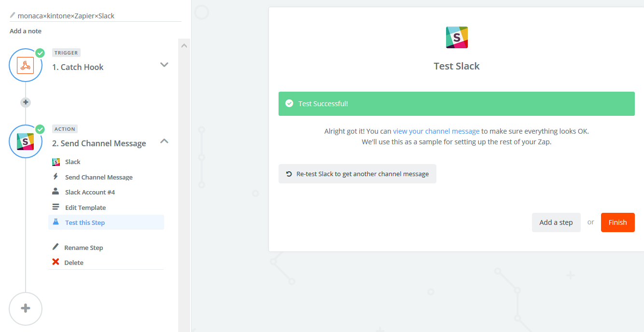Image resolution: width=644 pixels, height=332 pixels.
Task: Click the Add a step button
Action: pos(556,222)
